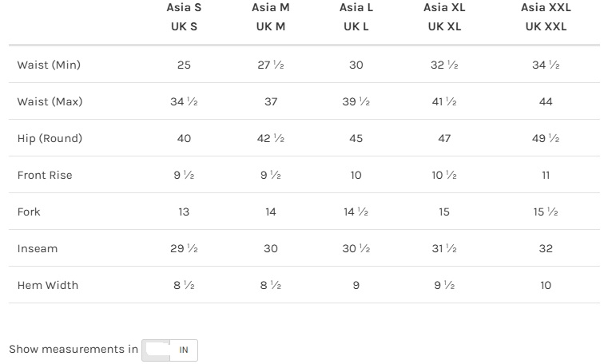Image resolution: width=604 pixels, height=364 pixels.
Task: Pick the Asia XL / UK XL size header
Action: [x=444, y=17]
